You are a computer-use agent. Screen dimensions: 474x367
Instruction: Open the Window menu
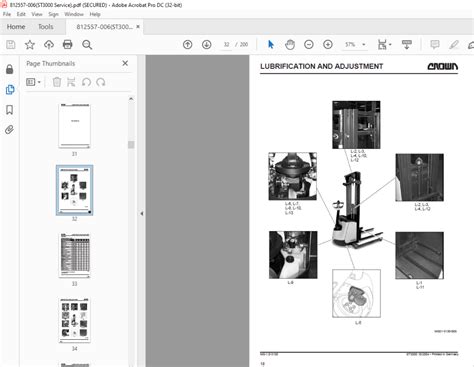(74, 14)
